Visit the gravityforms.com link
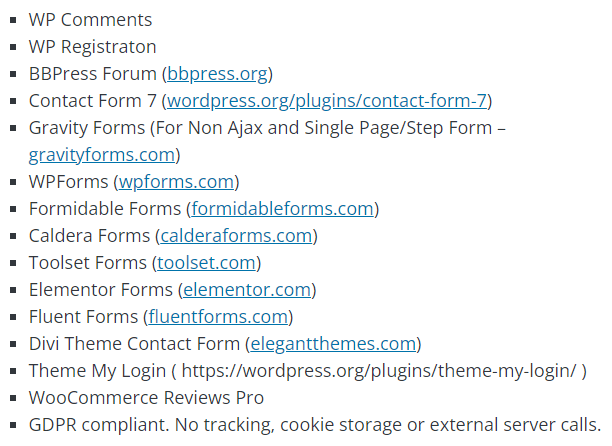 102,155
